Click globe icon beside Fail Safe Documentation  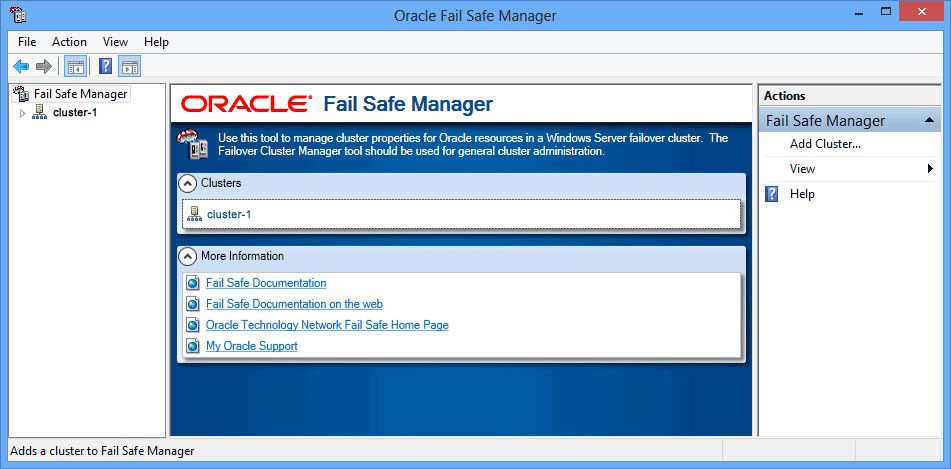tap(193, 283)
